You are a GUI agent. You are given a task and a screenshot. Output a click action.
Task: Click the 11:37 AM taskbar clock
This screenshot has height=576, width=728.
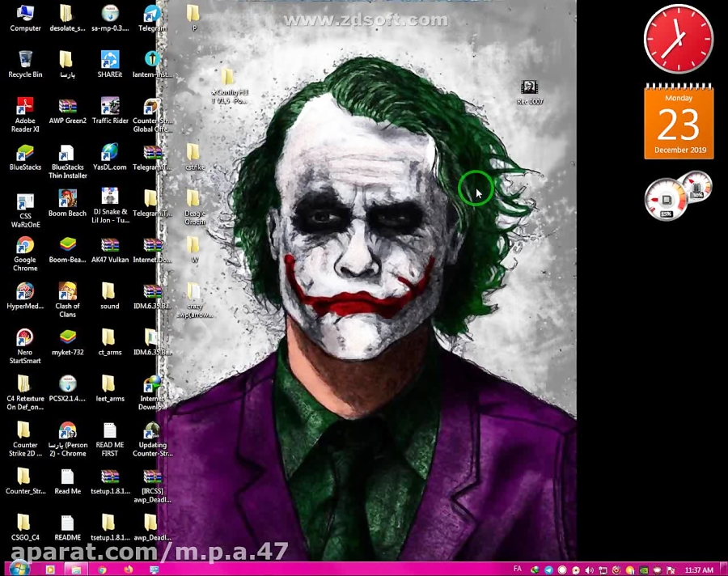(x=699, y=570)
